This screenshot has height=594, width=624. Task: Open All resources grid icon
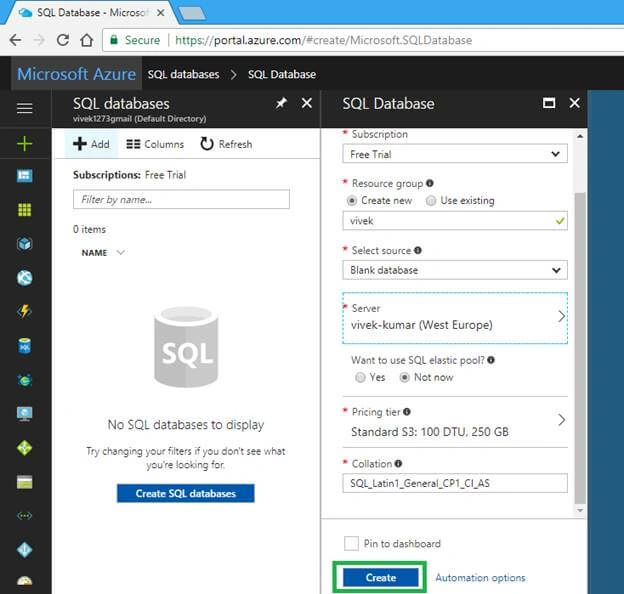[x=24, y=210]
